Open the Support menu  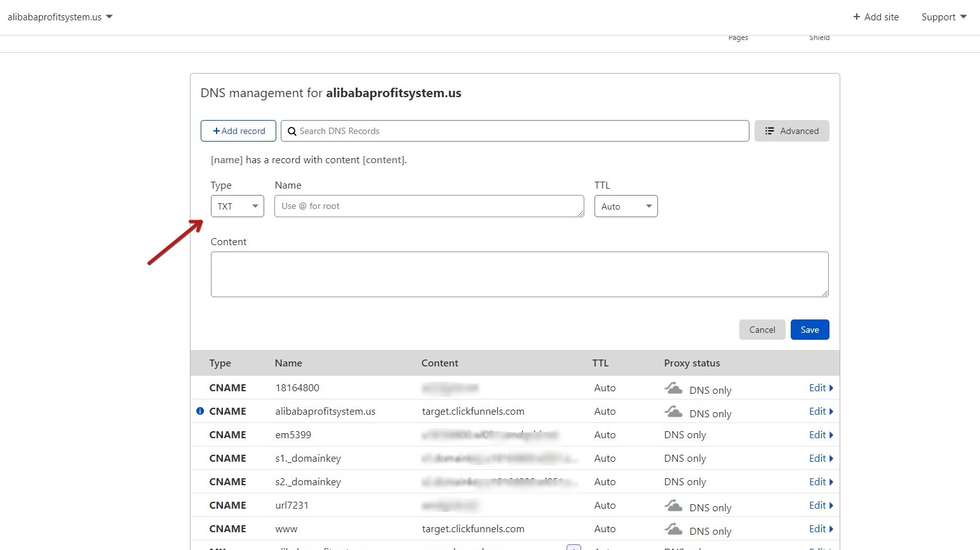click(x=944, y=17)
